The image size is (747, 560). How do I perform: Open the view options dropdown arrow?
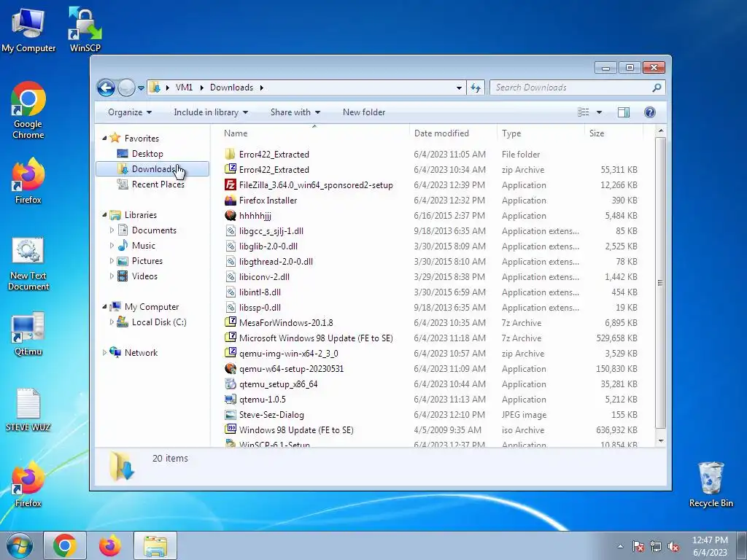[x=600, y=112]
